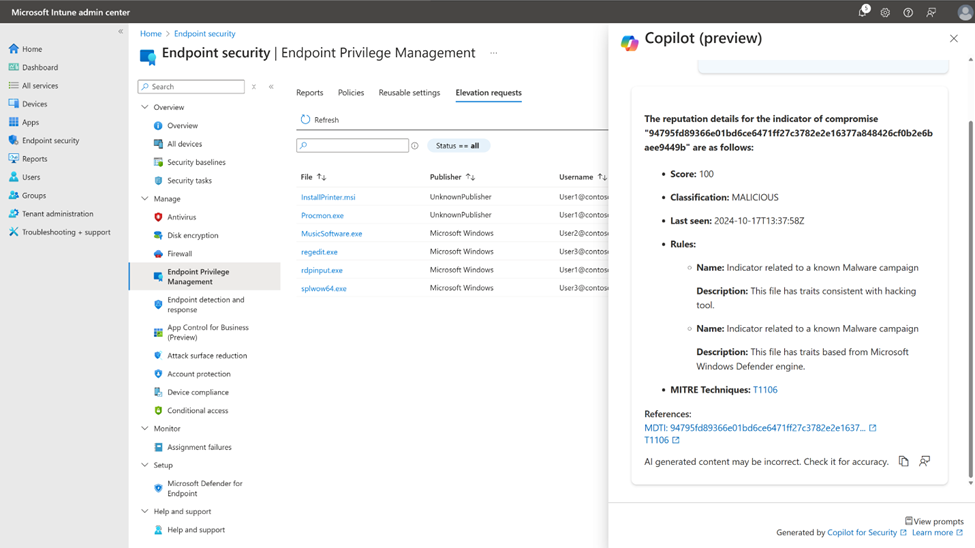Switch to the Reports tab

[310, 93]
